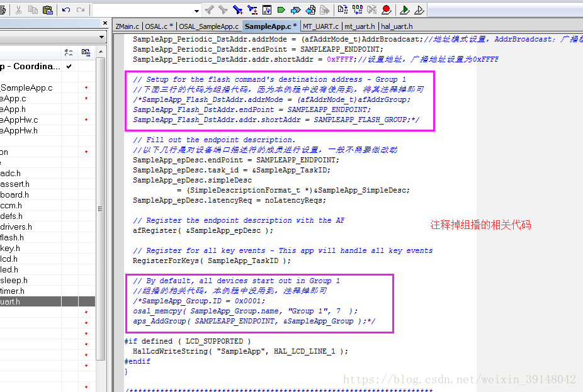Click the Navigate Backward icon
The width and height of the screenshot is (583, 392).
click(x=310, y=10)
